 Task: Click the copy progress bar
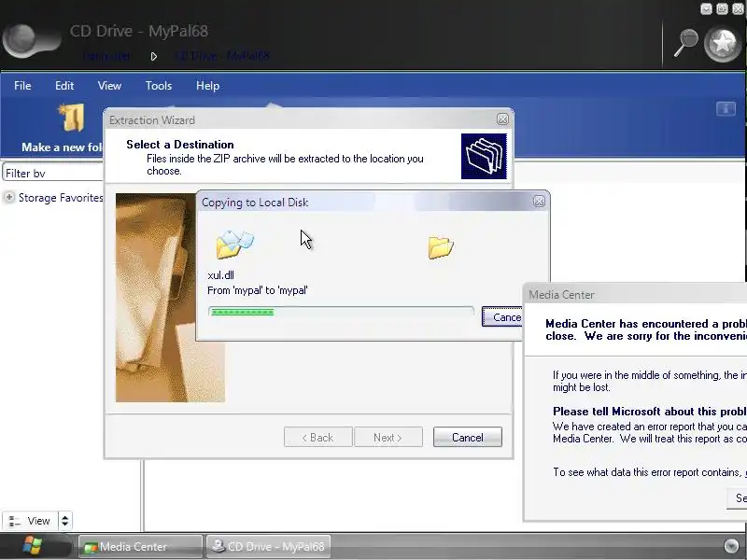(341, 312)
